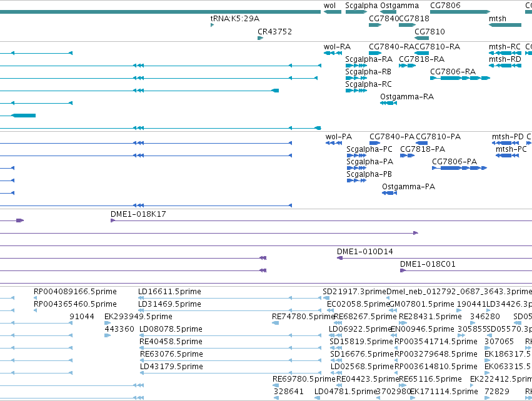Select the CG7818 gene label
The image size is (532, 401).
[x=414, y=19]
